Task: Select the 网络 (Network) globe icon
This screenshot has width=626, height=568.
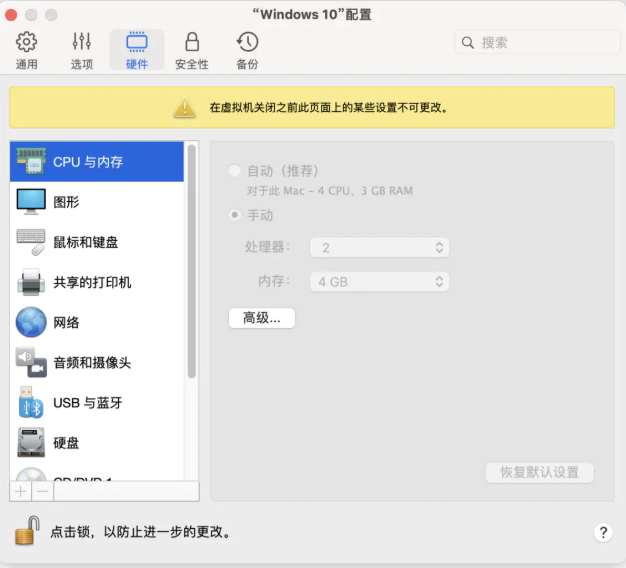Action: [31, 323]
